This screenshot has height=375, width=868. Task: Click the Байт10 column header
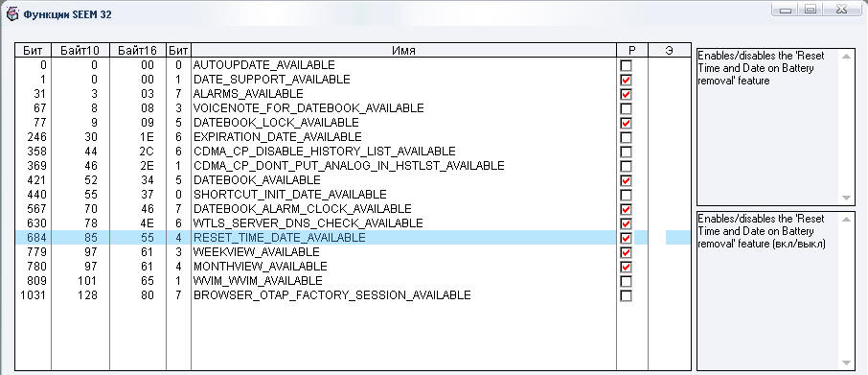pos(80,51)
